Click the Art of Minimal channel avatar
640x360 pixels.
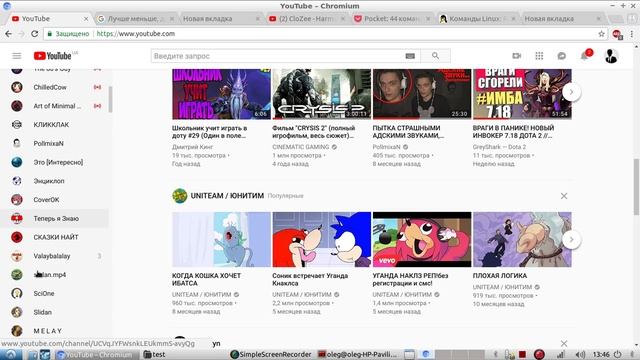[17, 106]
